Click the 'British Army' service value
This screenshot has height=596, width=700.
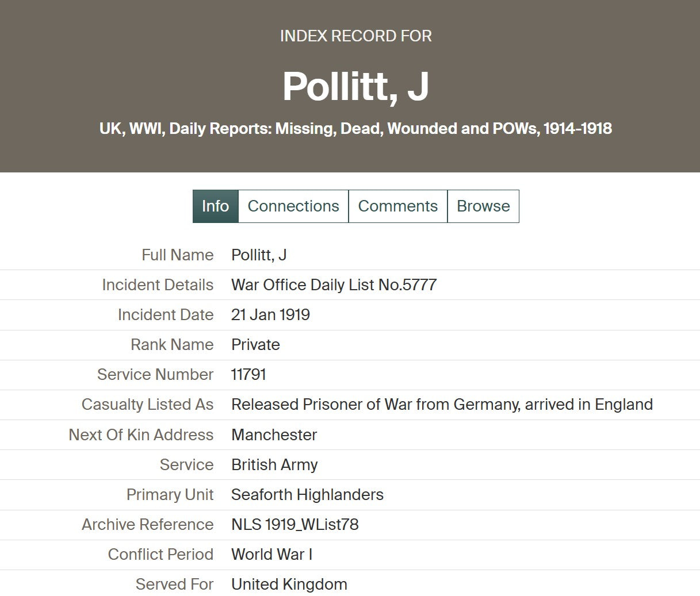274,465
